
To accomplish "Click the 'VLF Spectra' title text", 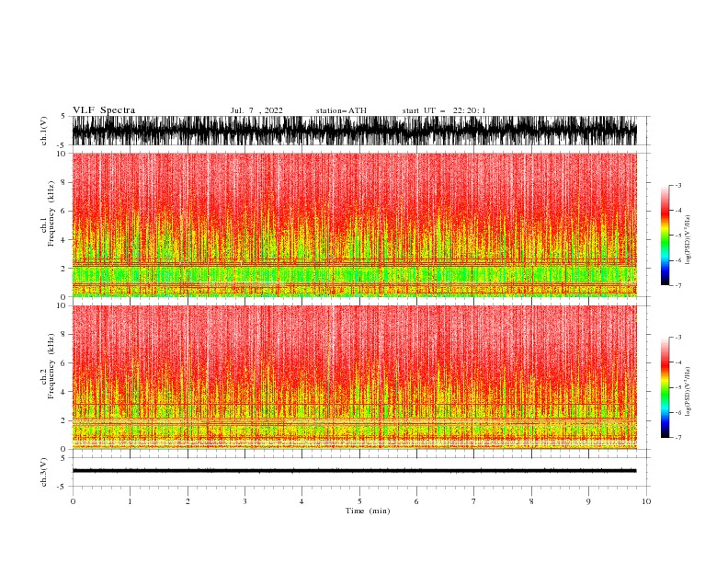I will 104,110.
